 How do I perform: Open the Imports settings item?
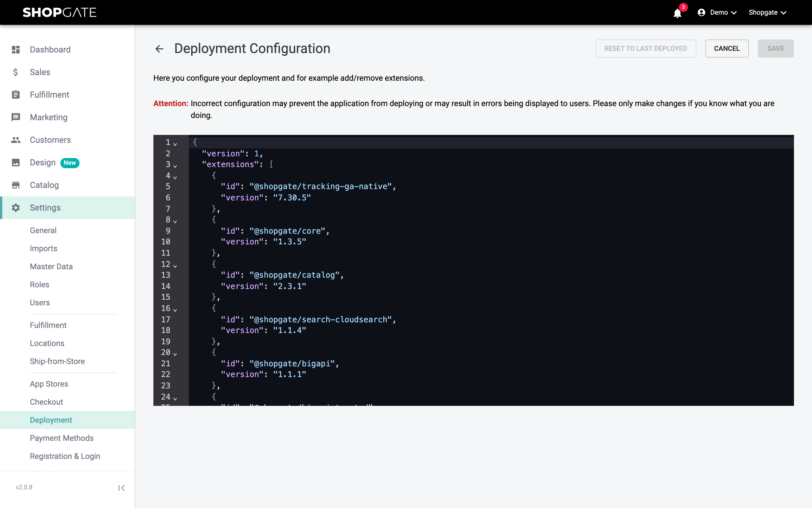(43, 249)
